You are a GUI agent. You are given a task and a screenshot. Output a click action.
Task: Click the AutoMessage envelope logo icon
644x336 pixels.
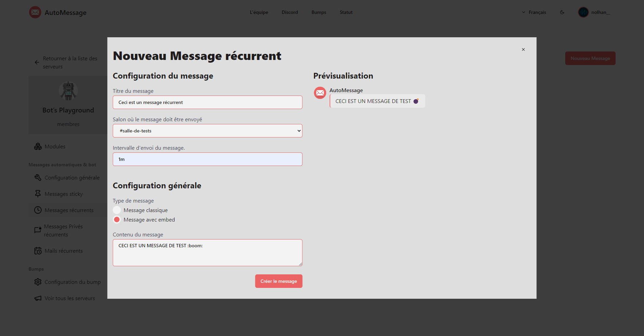click(35, 12)
